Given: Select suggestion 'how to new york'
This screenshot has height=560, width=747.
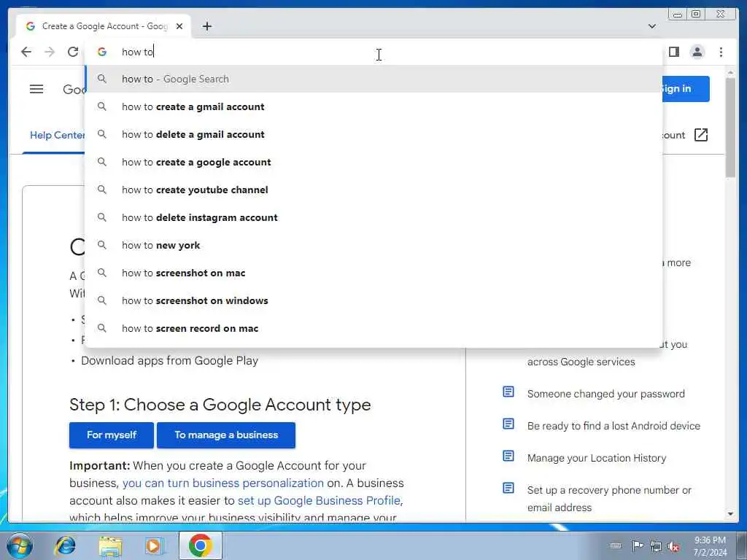Looking at the screenshot, I should 374,245.
